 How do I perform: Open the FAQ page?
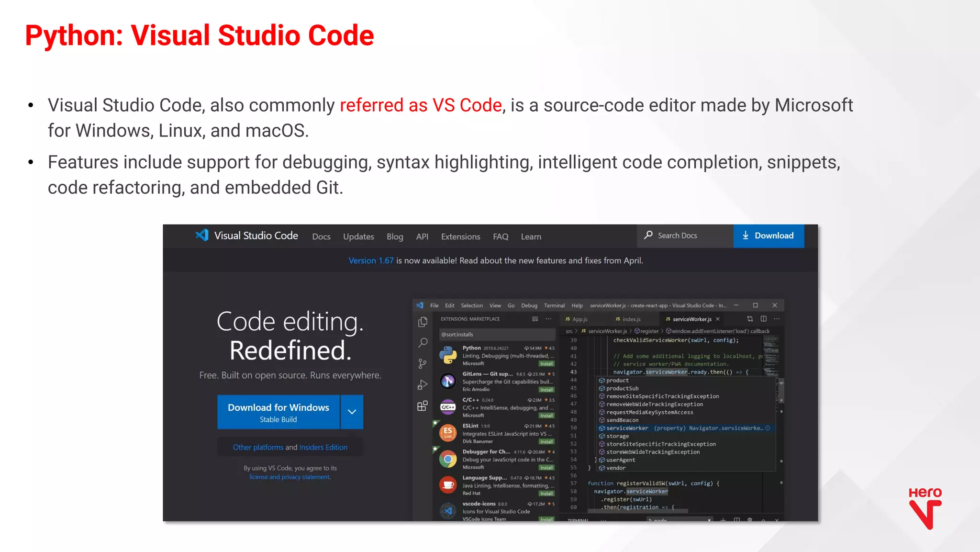click(501, 237)
